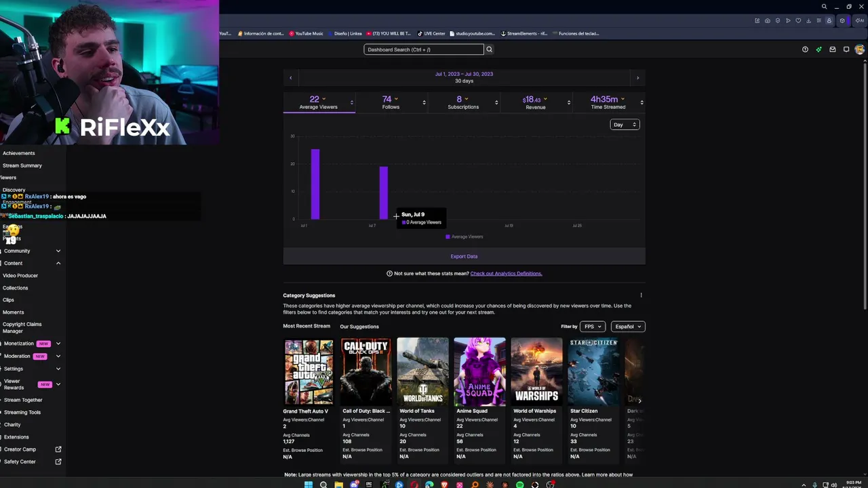Click the browser AI button
The image size is (868, 488).
[861, 21]
